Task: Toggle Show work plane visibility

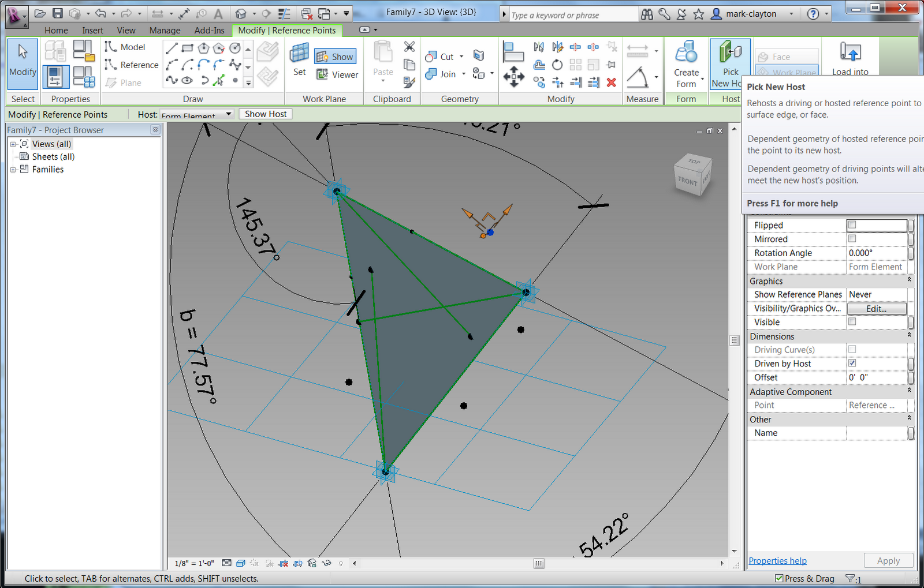Action: click(335, 56)
